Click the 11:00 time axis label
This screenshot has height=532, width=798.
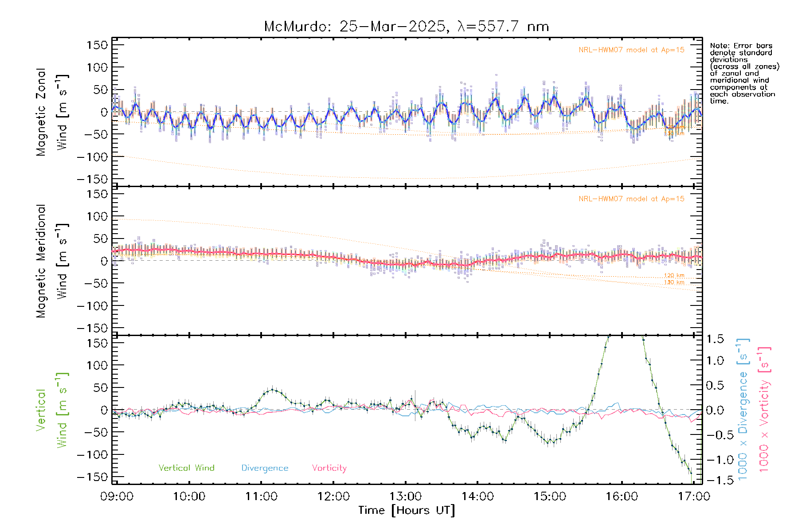pyautogui.click(x=261, y=497)
